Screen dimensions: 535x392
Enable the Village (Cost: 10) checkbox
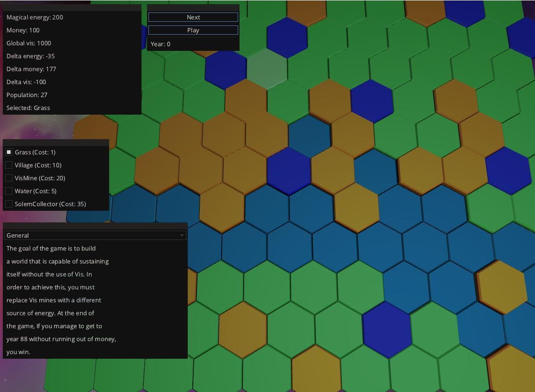point(9,165)
